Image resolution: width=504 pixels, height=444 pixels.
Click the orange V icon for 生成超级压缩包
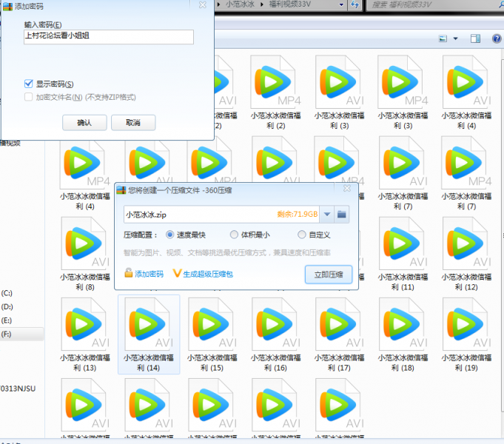177,273
